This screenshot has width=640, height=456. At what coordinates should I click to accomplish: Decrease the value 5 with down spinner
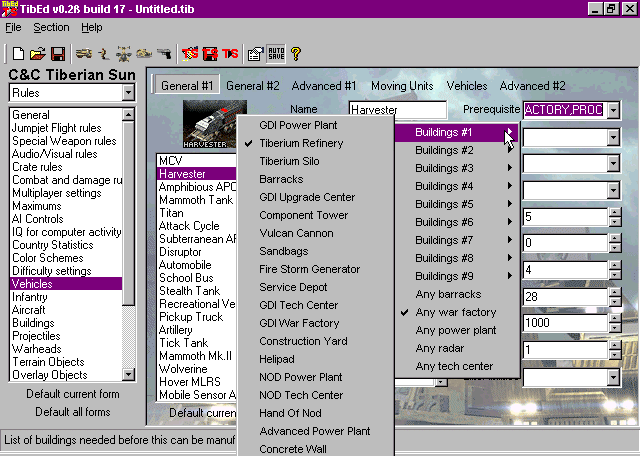click(x=615, y=222)
